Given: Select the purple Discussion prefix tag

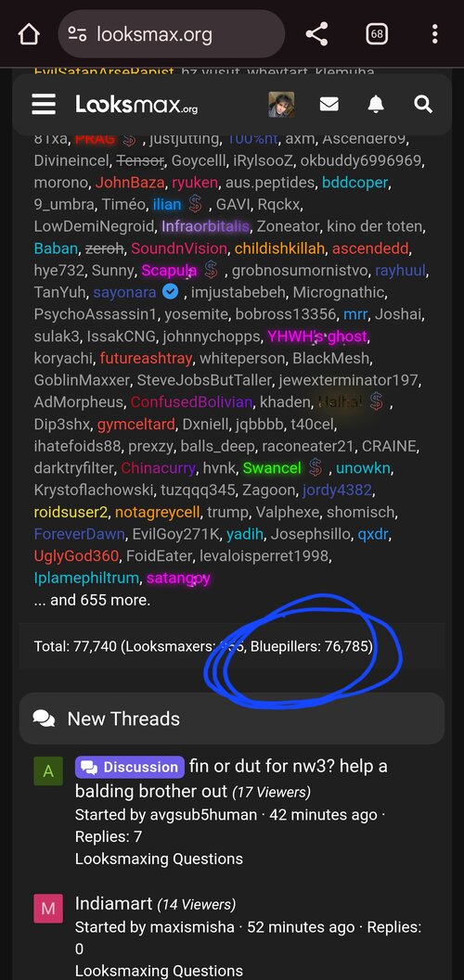Looking at the screenshot, I should click(x=129, y=767).
